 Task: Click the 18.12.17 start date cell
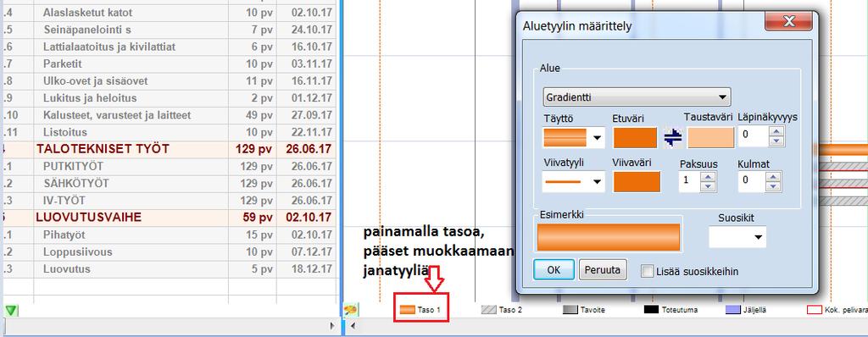(x=307, y=269)
